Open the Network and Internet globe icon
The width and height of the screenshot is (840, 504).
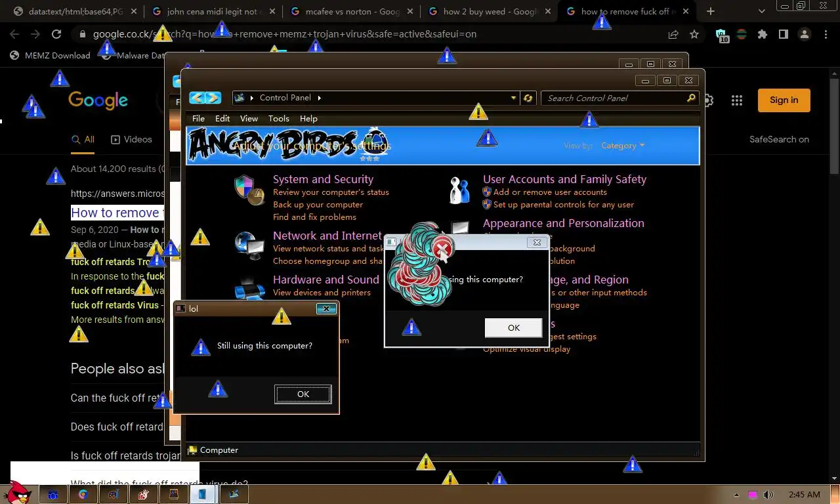249,245
